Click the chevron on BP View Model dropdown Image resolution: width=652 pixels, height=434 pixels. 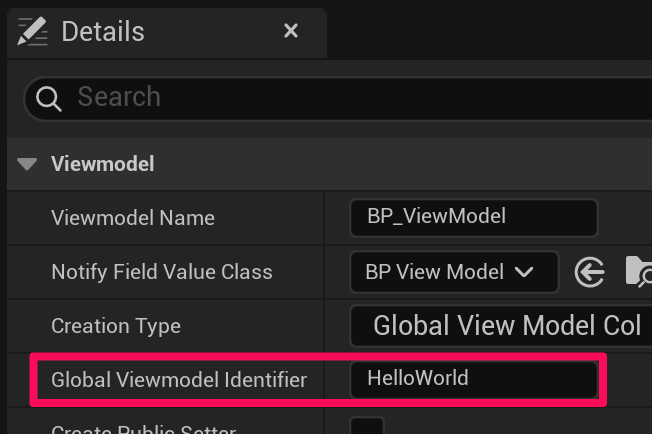(x=522, y=271)
